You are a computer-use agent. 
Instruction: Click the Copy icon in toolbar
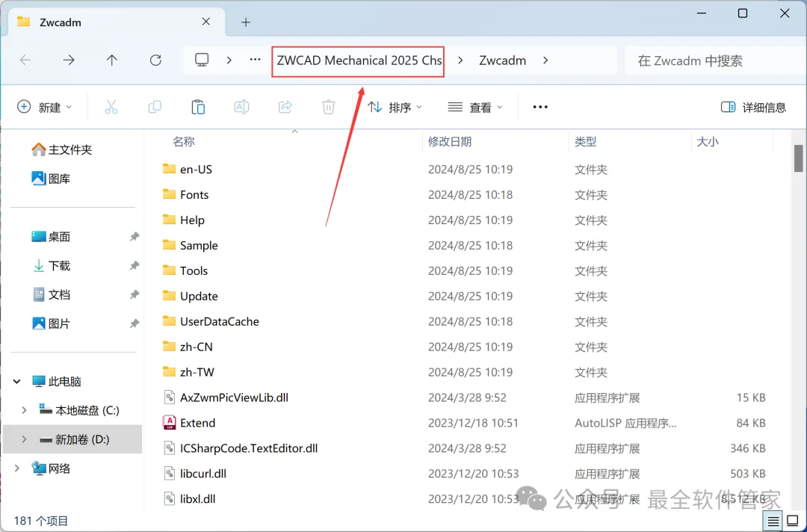155,107
